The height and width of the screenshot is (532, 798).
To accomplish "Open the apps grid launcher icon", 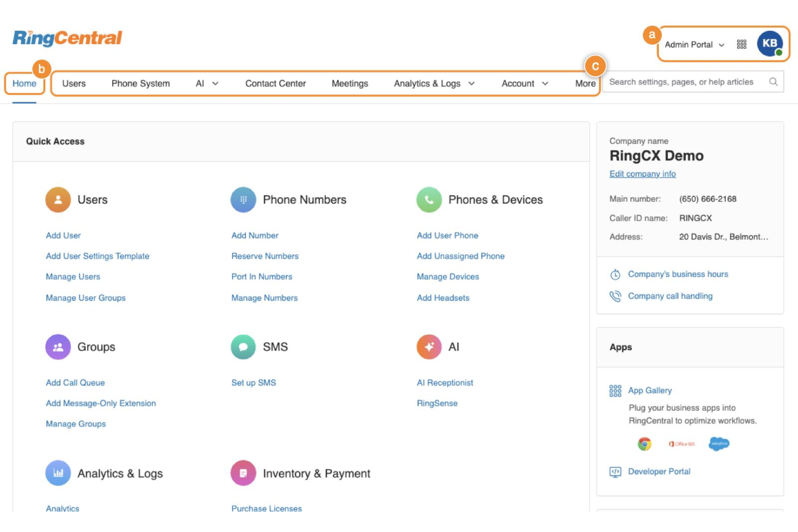I will coord(742,44).
